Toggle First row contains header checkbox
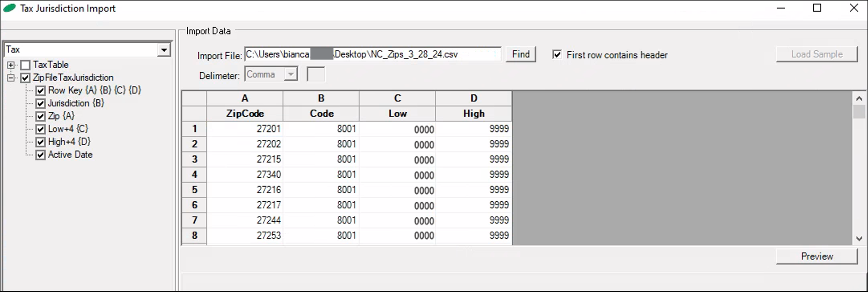Image resolution: width=868 pixels, height=292 pixels. point(557,55)
